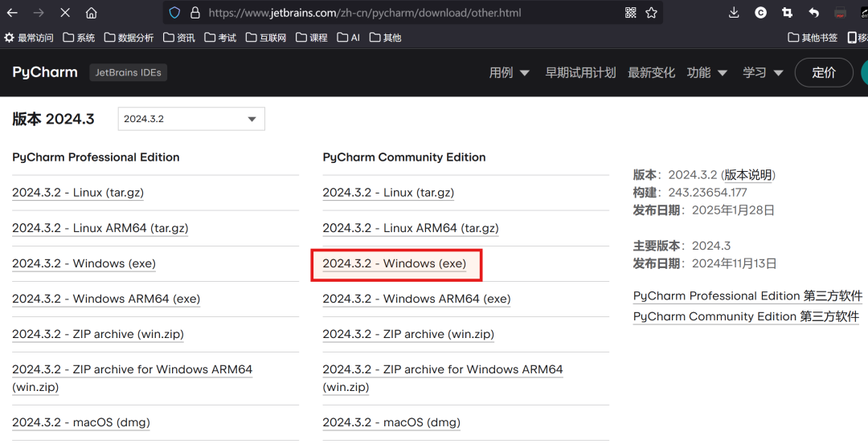Click the address bar URL field
The width and height of the screenshot is (868, 448).
click(412, 13)
